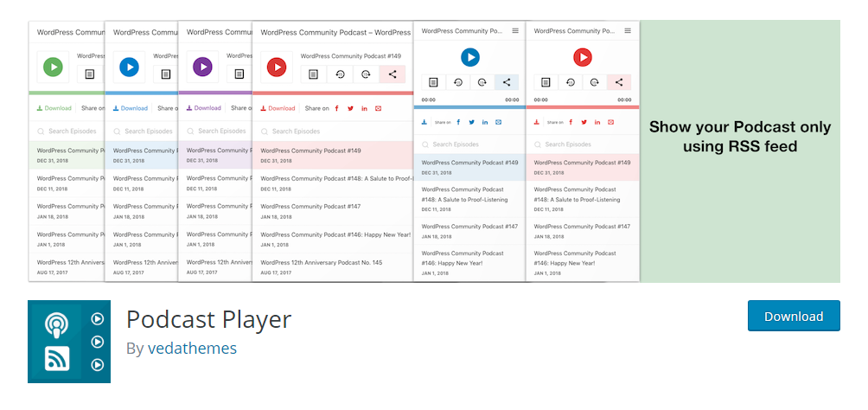Click the blue Twitter icon in the mobile player

[472, 122]
